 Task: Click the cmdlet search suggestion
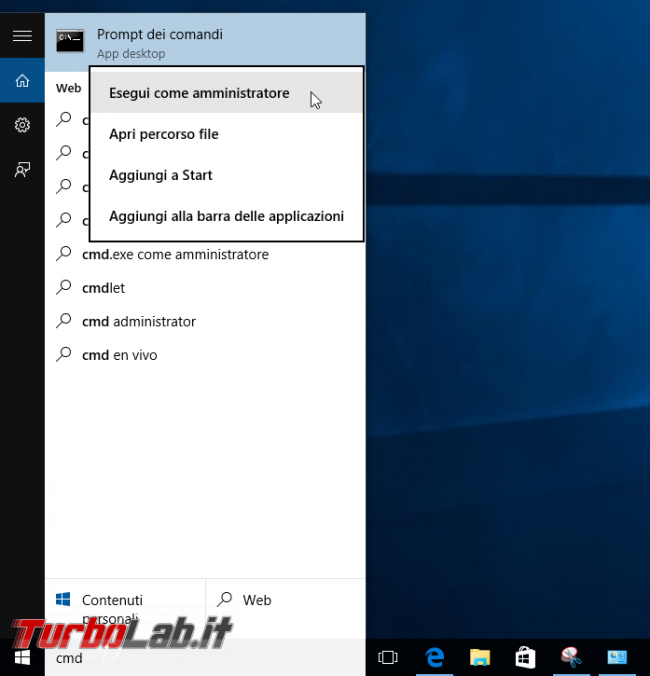point(205,288)
